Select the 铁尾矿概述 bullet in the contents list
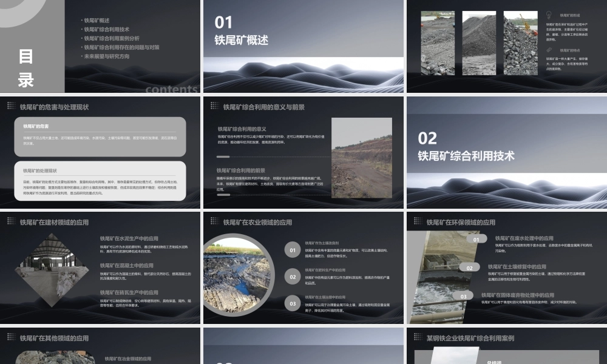This screenshot has width=607, height=364. tap(95, 21)
